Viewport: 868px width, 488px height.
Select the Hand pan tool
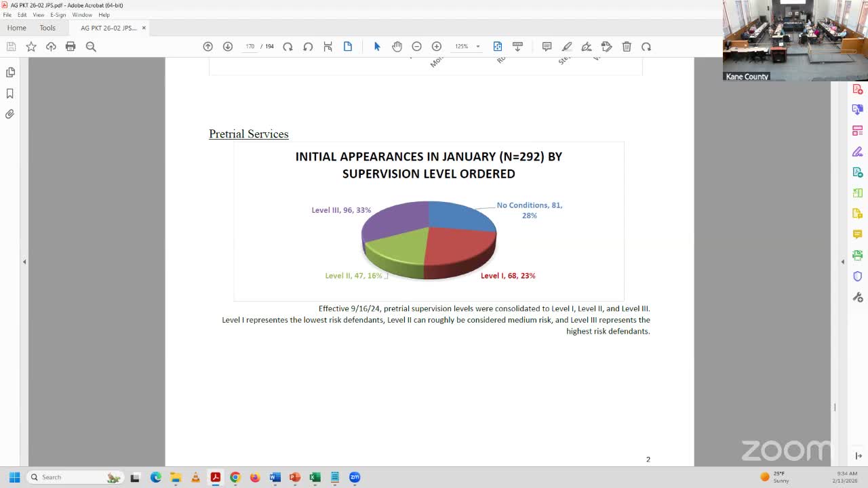tap(397, 47)
